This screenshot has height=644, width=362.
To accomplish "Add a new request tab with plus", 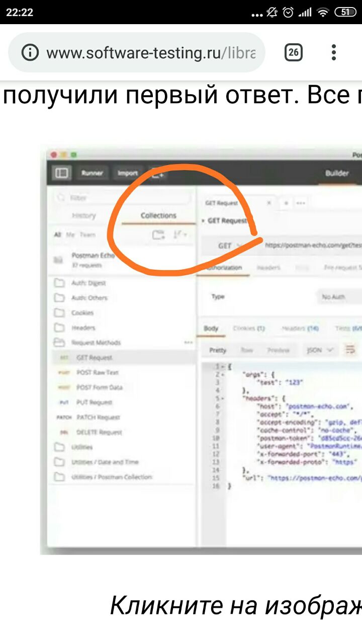I will pos(286,203).
